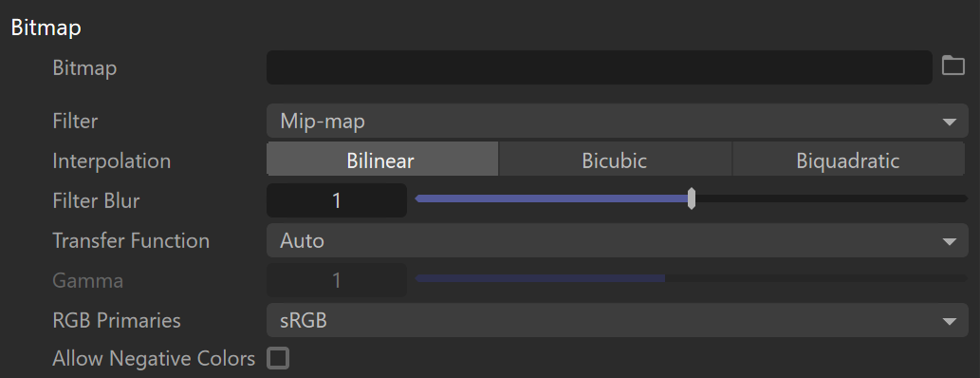Viewport: 980px width, 378px height.
Task: Click the arrow icon on Filter dropdown
Action: tap(950, 122)
